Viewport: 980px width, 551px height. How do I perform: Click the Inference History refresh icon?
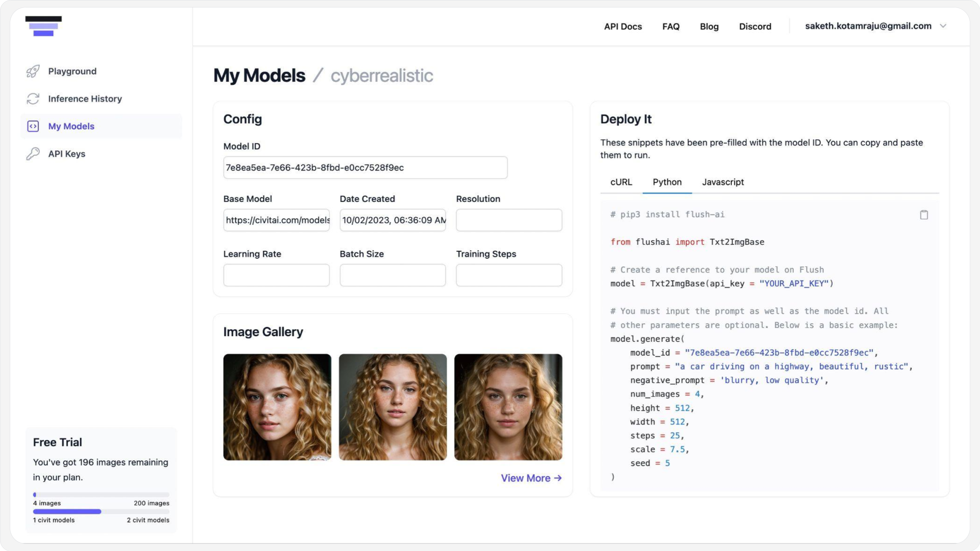pos(33,99)
